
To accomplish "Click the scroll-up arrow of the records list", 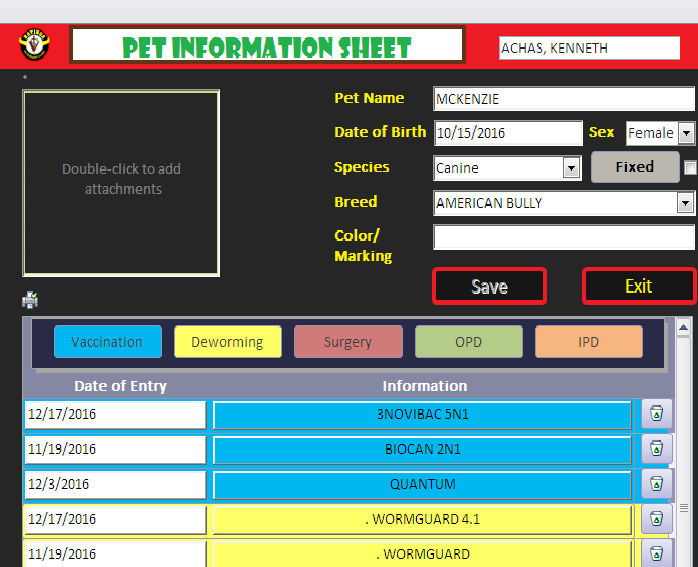I will [684, 327].
